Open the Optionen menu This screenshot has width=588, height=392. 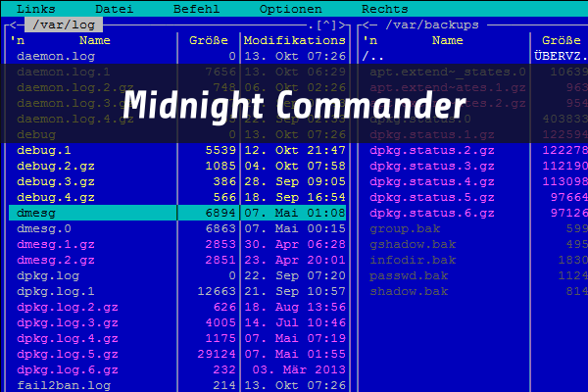point(291,9)
